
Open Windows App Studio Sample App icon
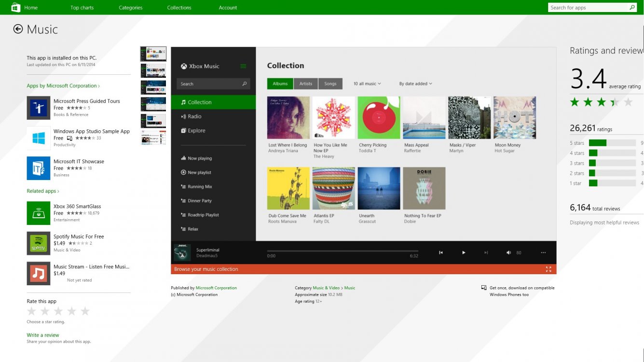pyautogui.click(x=39, y=138)
